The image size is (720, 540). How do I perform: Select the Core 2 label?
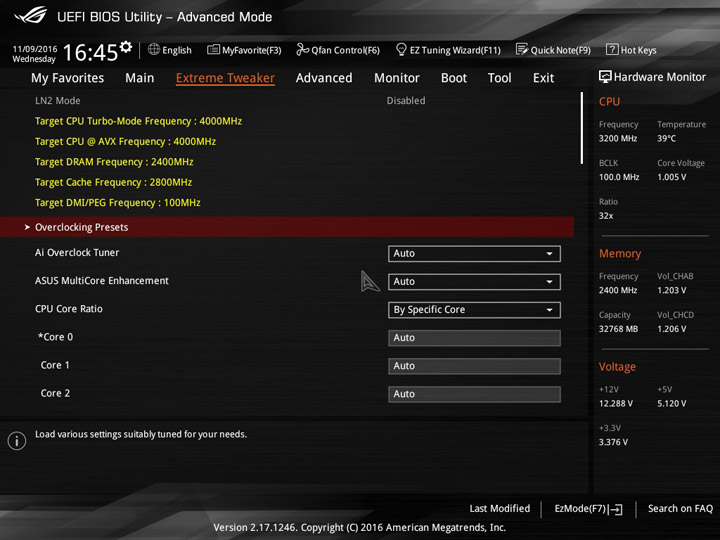55,394
